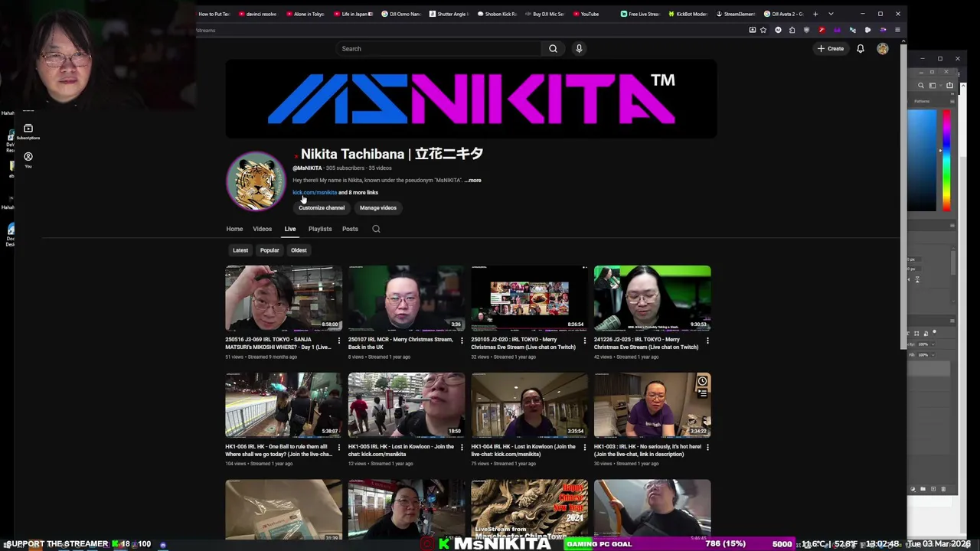
Task: Switch to the Shutter Angle browser tab
Action: click(x=449, y=14)
